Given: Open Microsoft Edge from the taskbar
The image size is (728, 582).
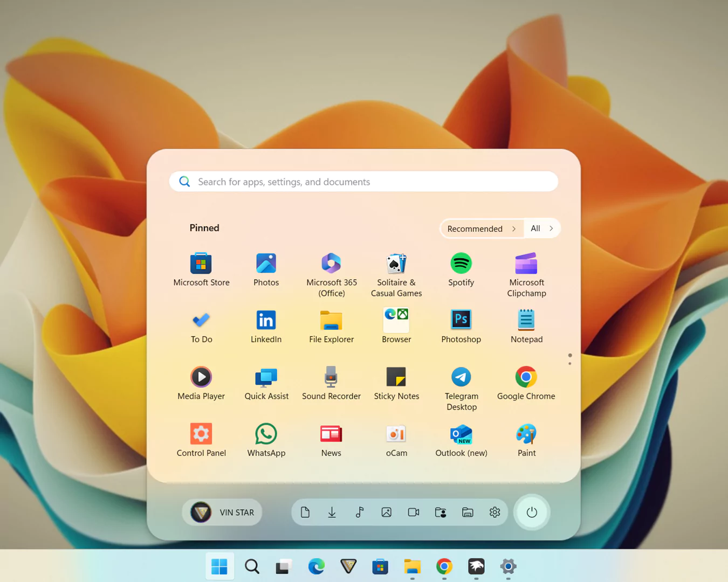Looking at the screenshot, I should tap(316, 566).
